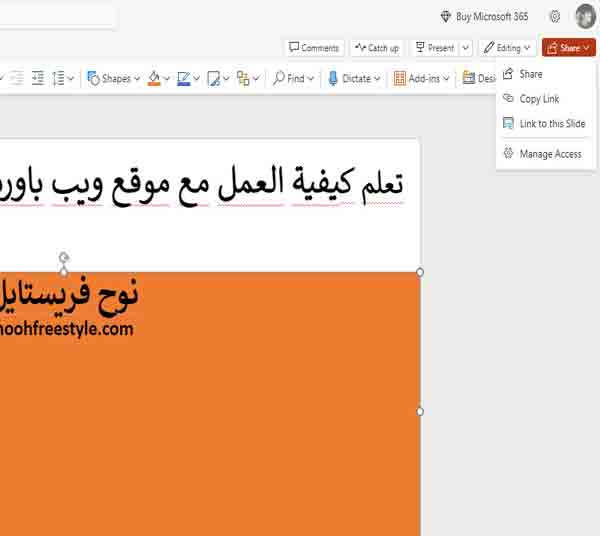Open the Add-ins grid icon
Screen dimensions: 600x536
click(399, 78)
